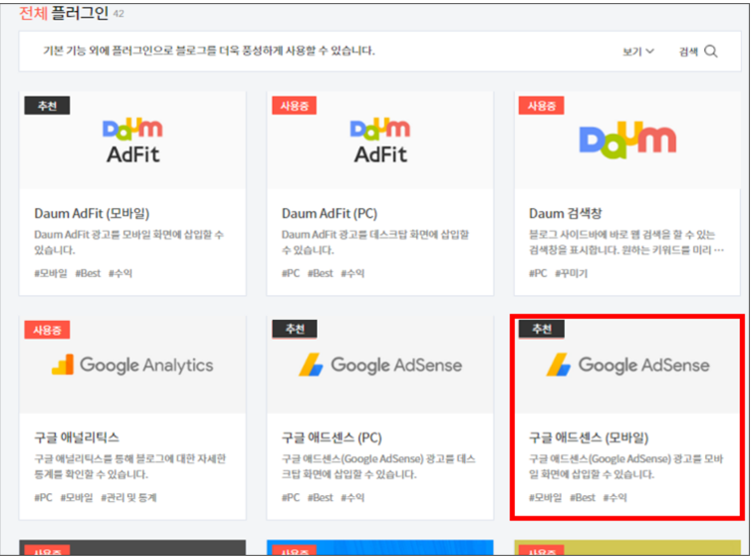Click Google AdSense logo on 모바일 card
The width and height of the screenshot is (753, 560).
tap(627, 365)
